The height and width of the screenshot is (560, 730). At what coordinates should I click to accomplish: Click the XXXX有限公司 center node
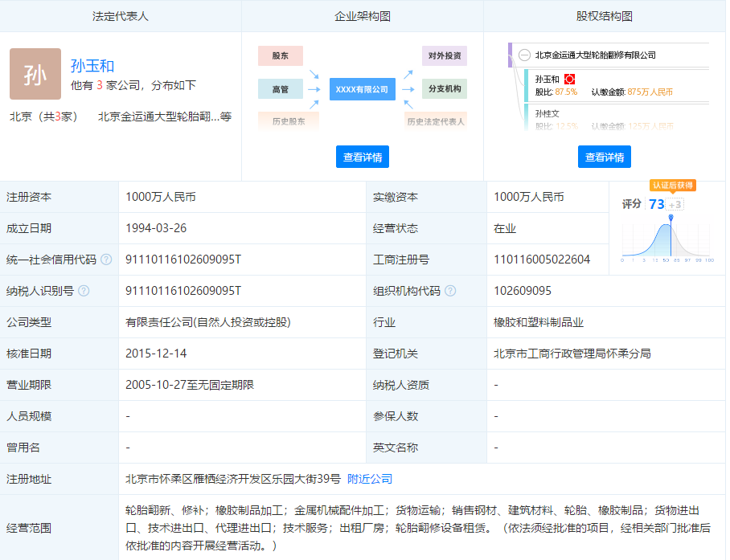(x=363, y=89)
